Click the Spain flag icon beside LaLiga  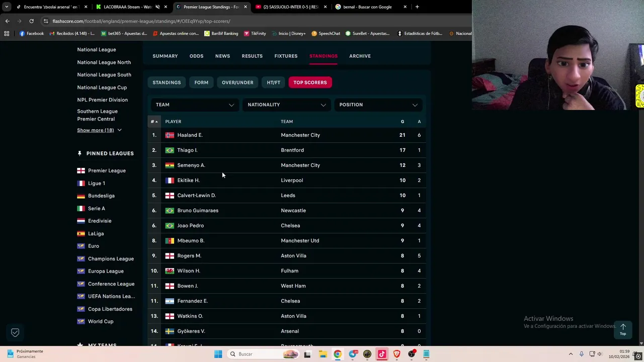(80, 233)
